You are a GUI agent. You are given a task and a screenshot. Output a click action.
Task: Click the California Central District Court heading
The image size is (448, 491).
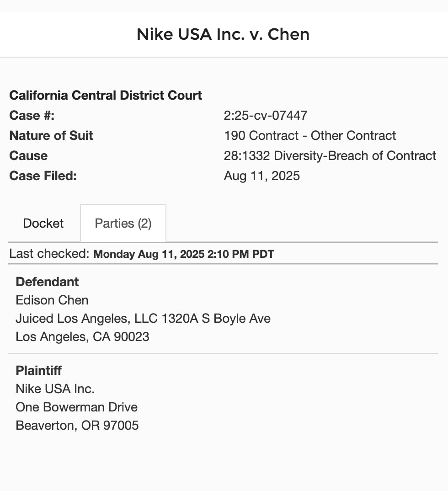tap(106, 96)
